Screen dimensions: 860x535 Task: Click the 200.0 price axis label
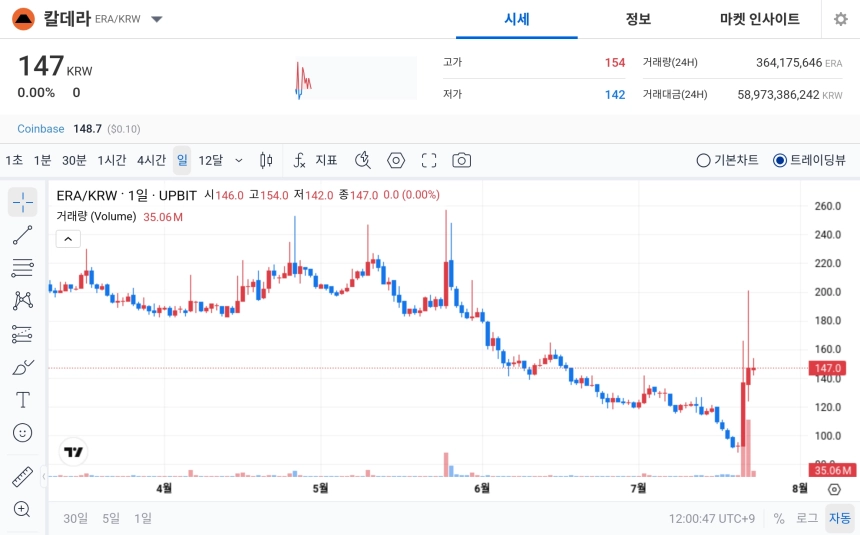[x=828, y=292]
